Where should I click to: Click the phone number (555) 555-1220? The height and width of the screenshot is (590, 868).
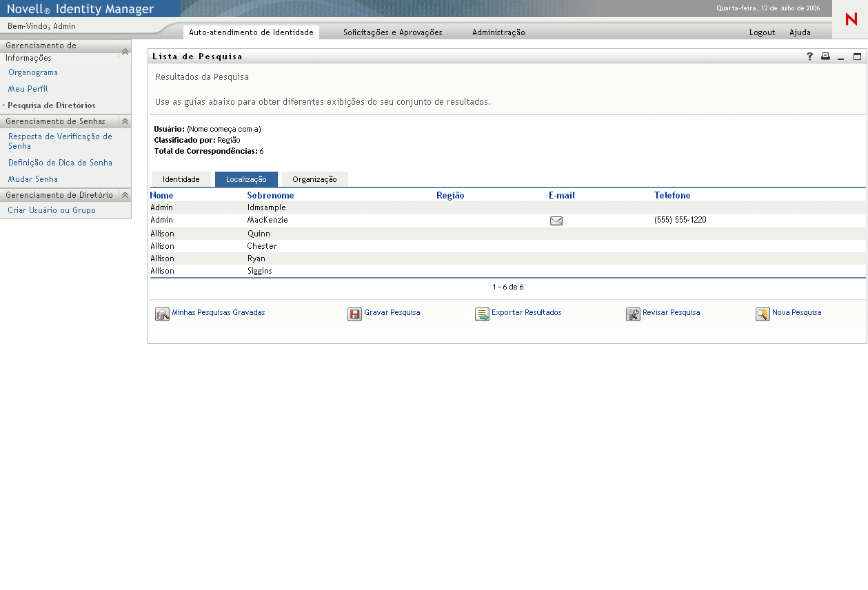click(x=680, y=220)
